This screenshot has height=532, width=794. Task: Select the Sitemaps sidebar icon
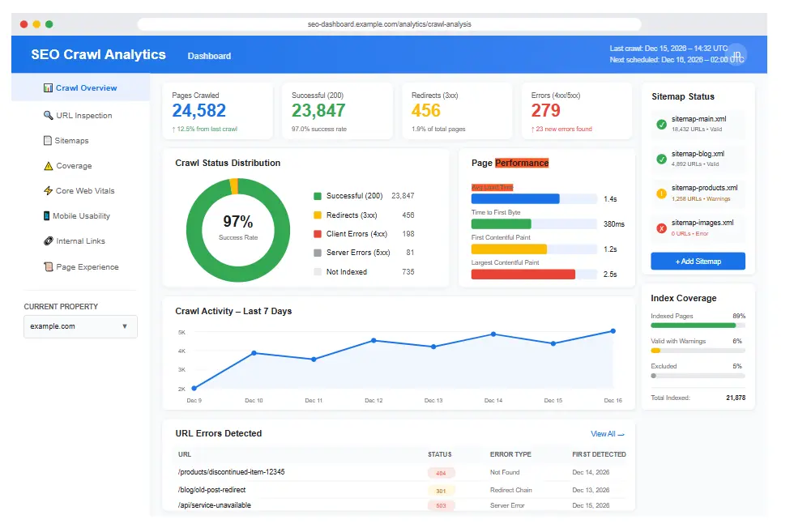pos(49,140)
